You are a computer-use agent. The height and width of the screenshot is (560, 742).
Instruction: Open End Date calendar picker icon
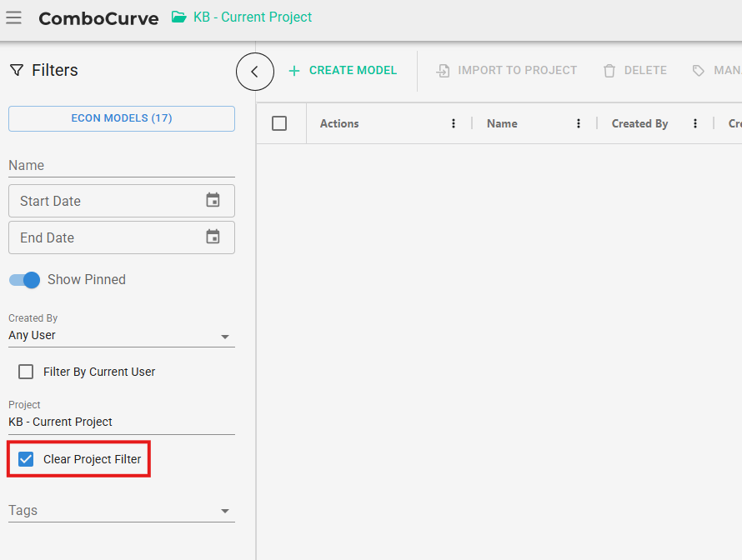213,237
